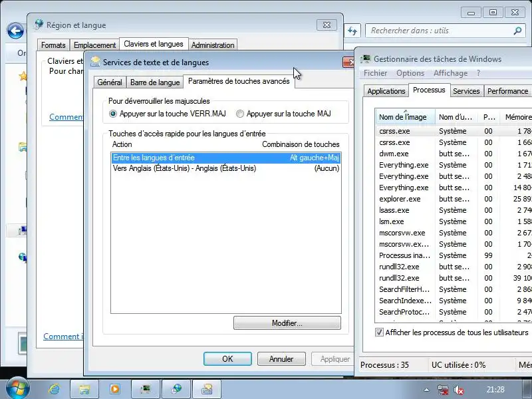Open the Barre de langue tab
Screen dimensions: 532x399
[x=155, y=82]
